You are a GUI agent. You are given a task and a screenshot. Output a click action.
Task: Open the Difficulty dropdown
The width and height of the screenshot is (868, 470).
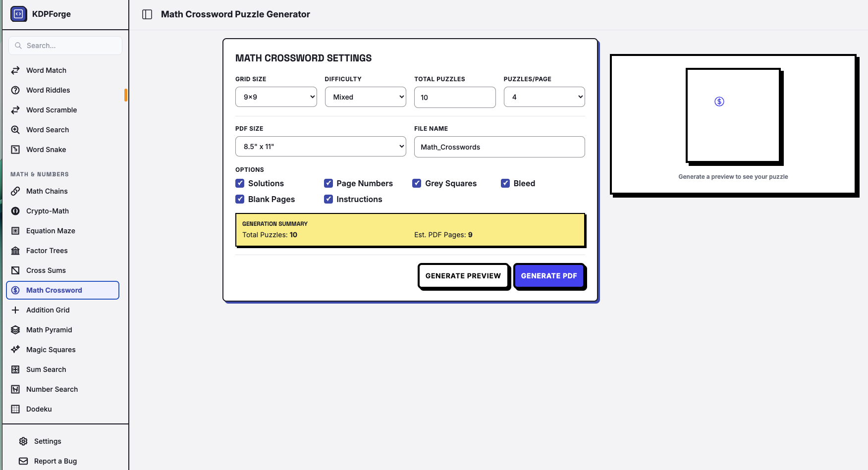pyautogui.click(x=366, y=97)
